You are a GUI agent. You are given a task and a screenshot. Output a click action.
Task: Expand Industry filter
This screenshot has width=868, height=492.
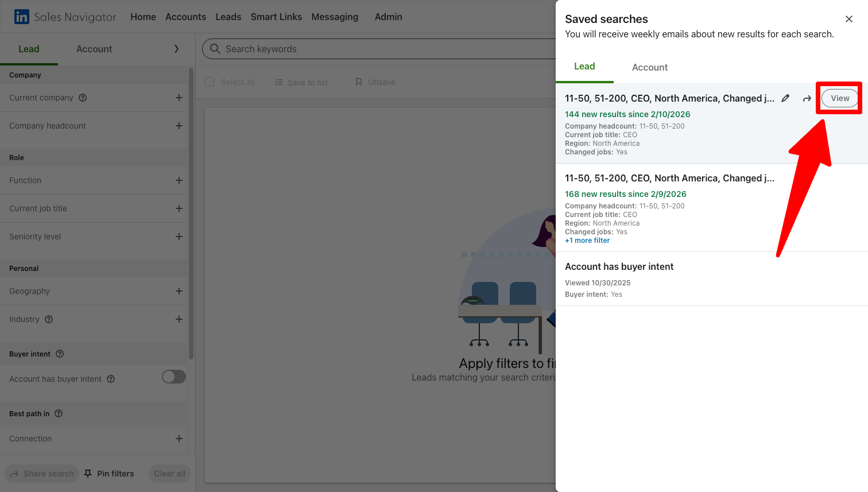click(179, 319)
